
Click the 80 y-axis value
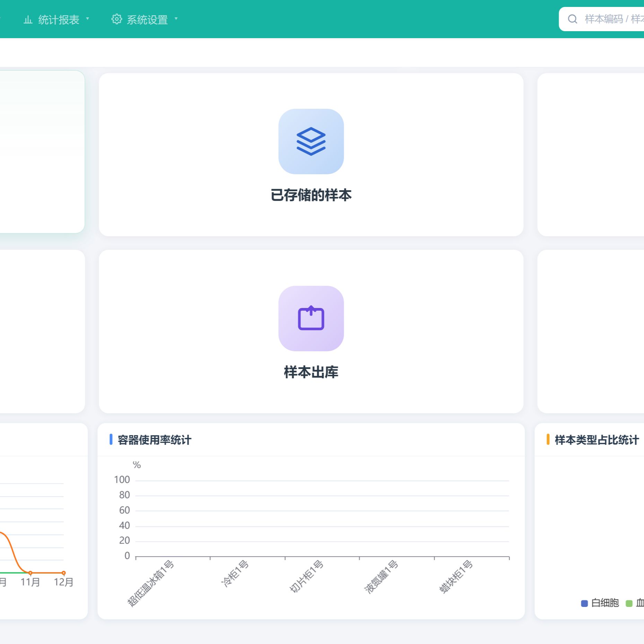pyautogui.click(x=124, y=495)
